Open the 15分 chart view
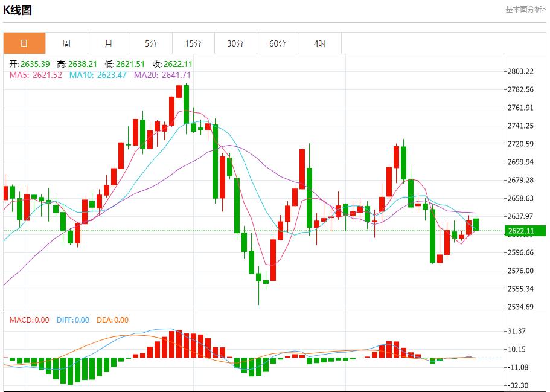550x392 pixels. (x=194, y=43)
